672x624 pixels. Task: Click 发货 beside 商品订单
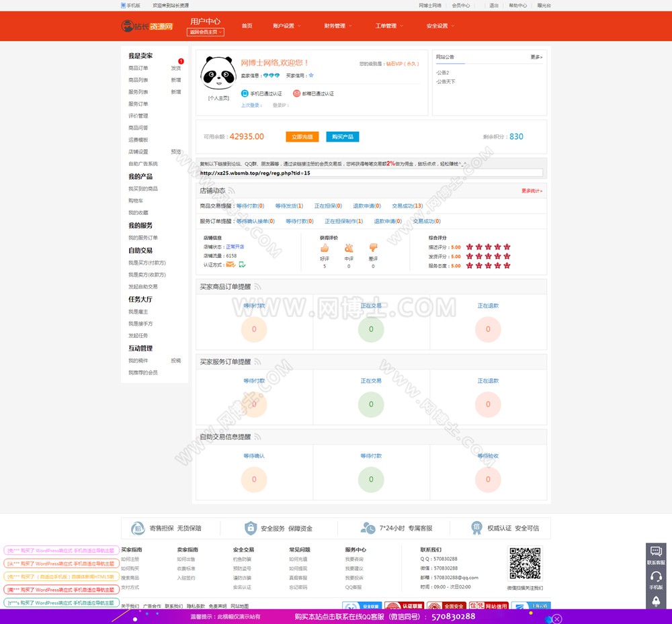[175, 68]
